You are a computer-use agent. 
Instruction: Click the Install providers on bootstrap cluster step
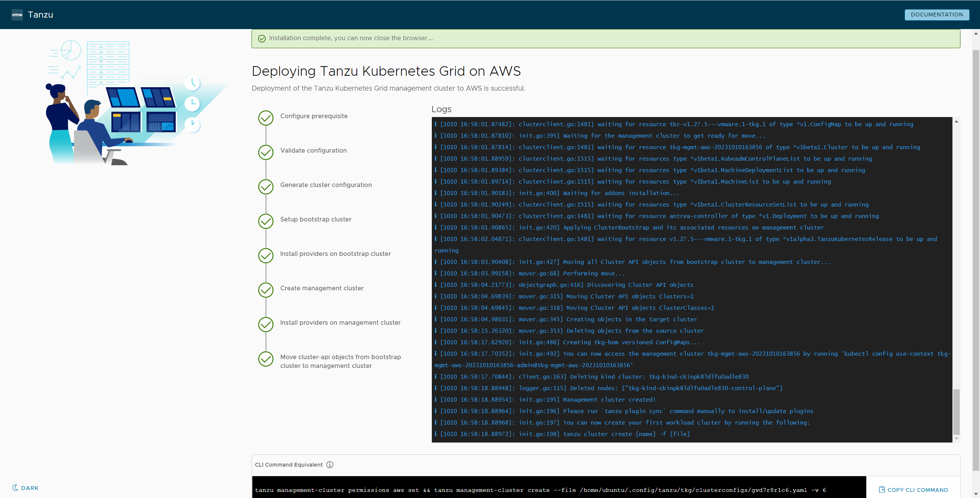335,254
